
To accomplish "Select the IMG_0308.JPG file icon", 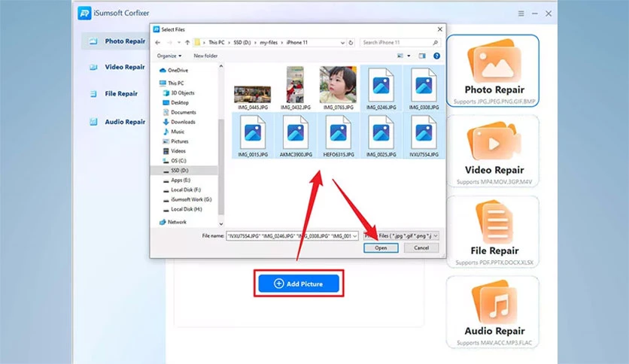I will (x=424, y=85).
